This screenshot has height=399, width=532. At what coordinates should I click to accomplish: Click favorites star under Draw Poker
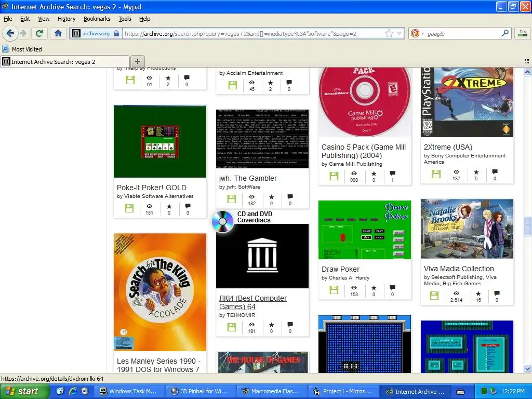pos(374,288)
